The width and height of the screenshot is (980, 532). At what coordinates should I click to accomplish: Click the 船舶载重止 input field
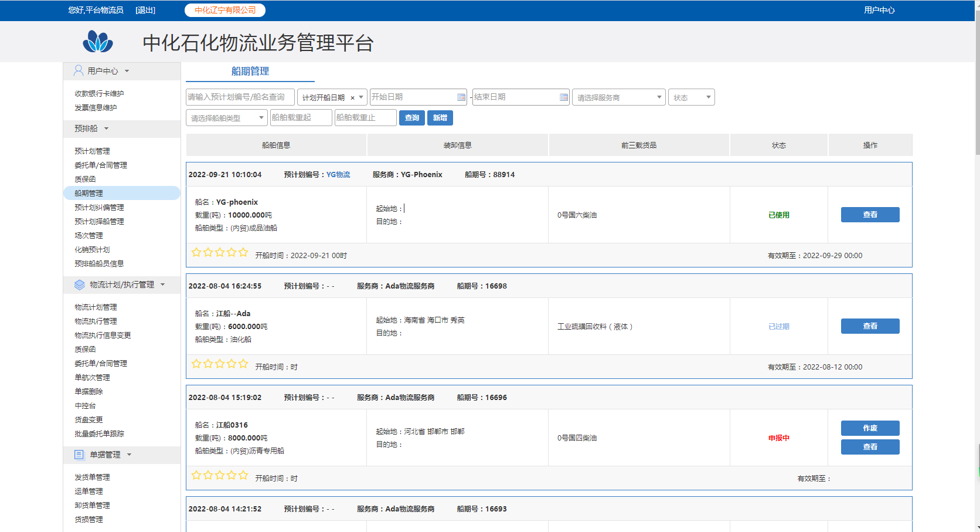click(x=366, y=118)
